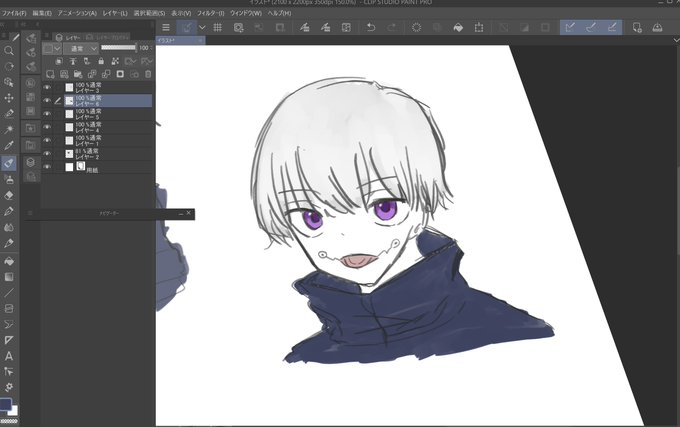Toggle the layer mask icon in layer panel
The width and height of the screenshot is (680, 427).
click(x=120, y=74)
